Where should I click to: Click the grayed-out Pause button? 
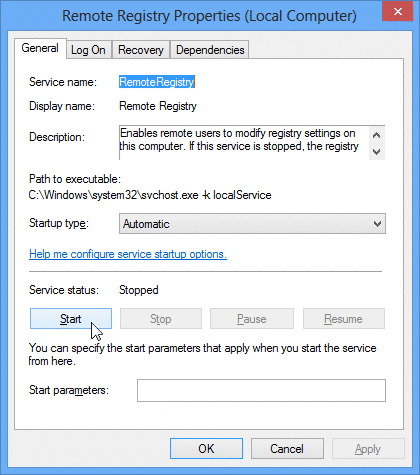coord(252,319)
